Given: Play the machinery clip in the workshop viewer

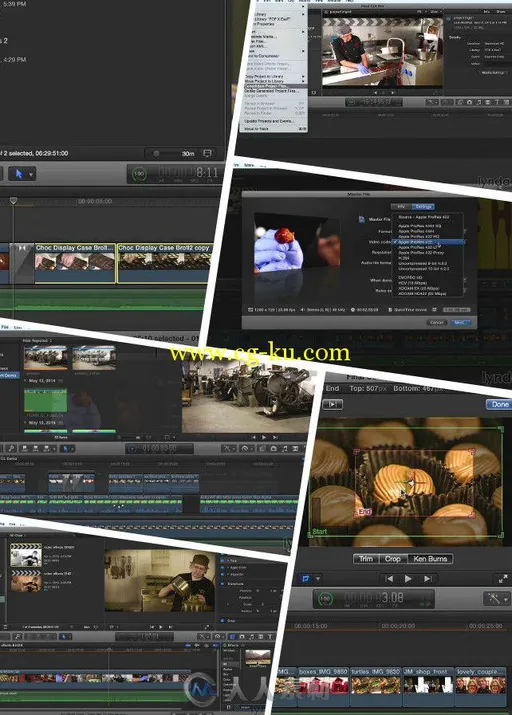Looking at the screenshot, I should tap(264, 437).
